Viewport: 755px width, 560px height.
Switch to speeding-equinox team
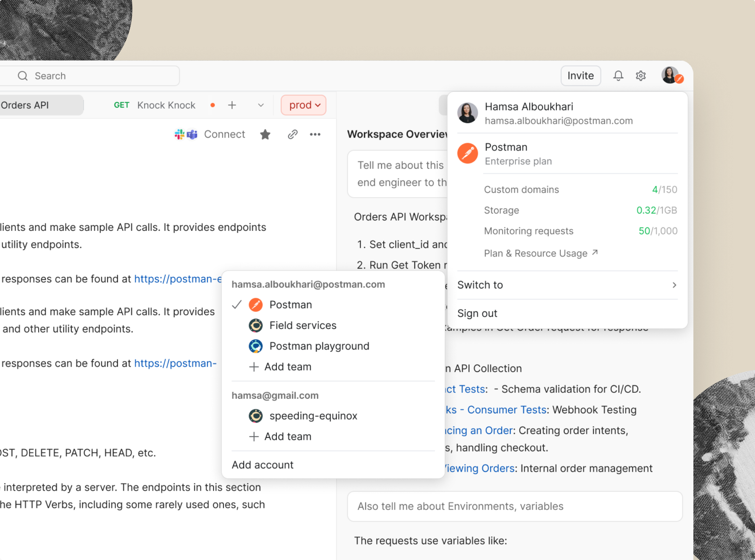[x=333, y=416]
